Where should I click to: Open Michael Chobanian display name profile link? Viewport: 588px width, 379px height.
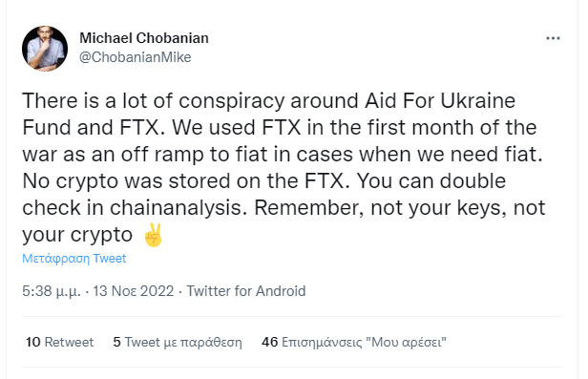pos(144,38)
